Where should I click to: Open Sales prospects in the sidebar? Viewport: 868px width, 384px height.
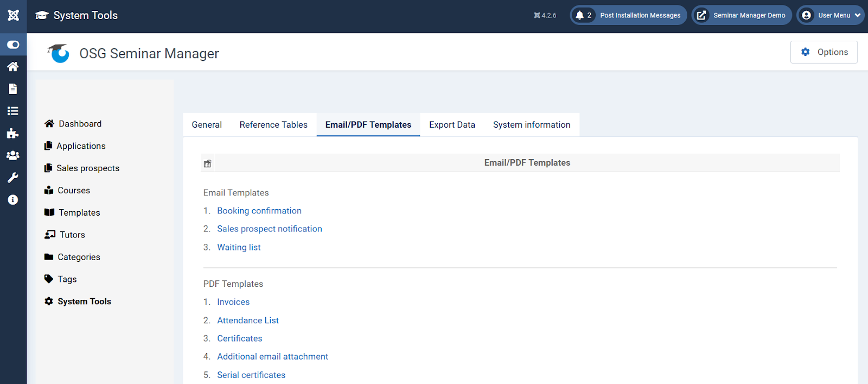pos(82,168)
